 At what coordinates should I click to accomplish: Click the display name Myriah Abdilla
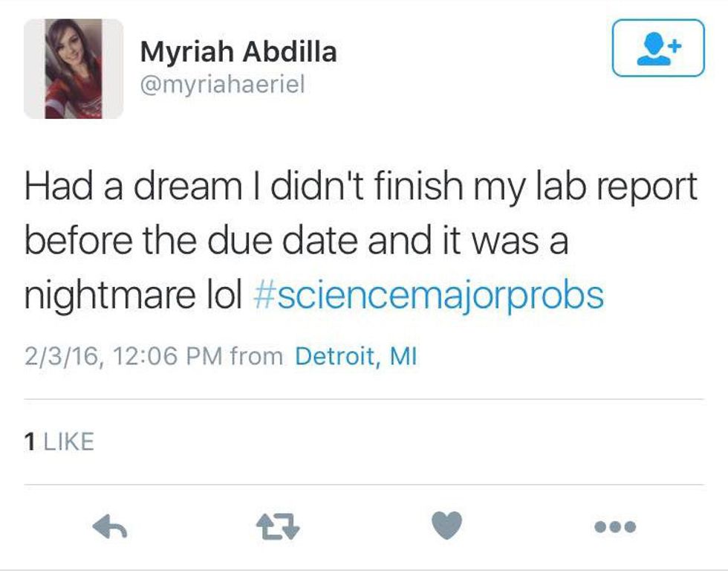click(238, 52)
